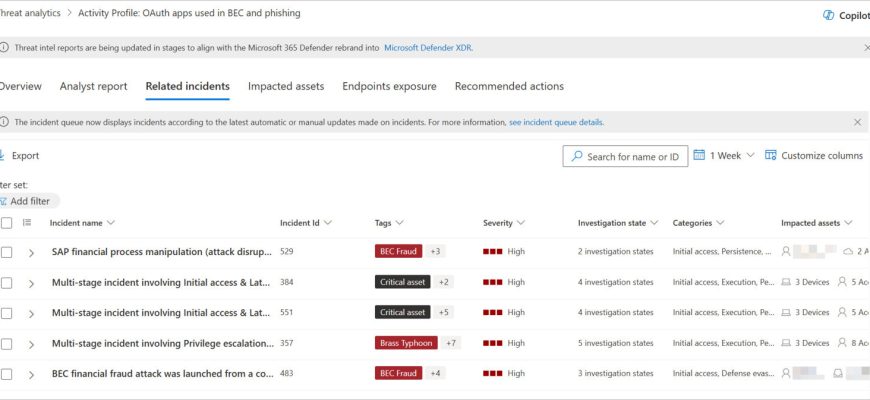
Task: Open the Tags column header dropdown
Action: coord(389,223)
